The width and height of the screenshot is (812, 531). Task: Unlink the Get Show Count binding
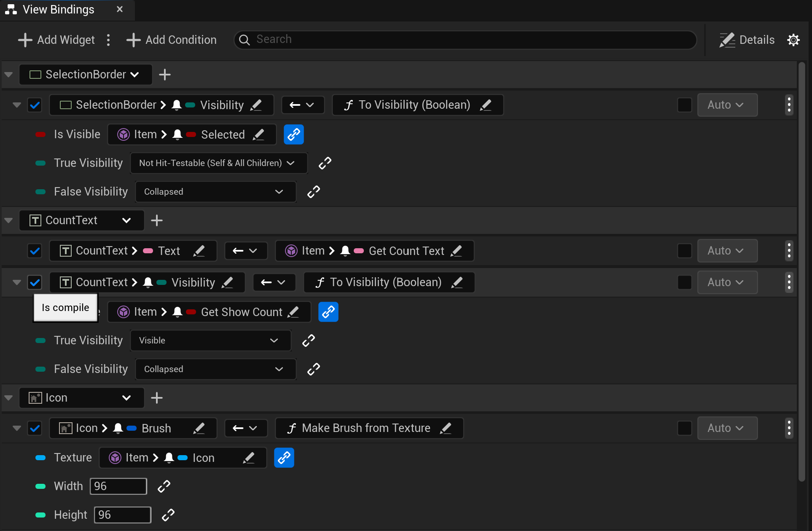pyautogui.click(x=328, y=312)
